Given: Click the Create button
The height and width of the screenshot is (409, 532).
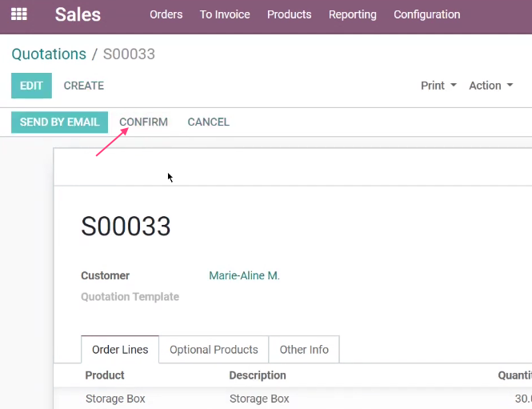Looking at the screenshot, I should [84, 86].
